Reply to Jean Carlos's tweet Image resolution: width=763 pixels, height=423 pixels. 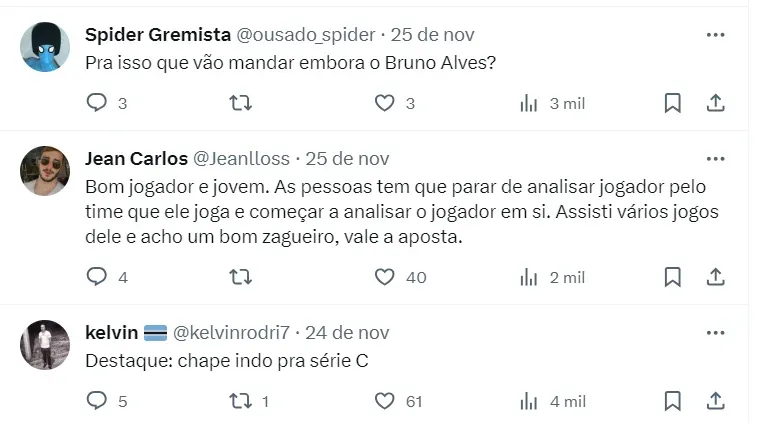(x=96, y=277)
